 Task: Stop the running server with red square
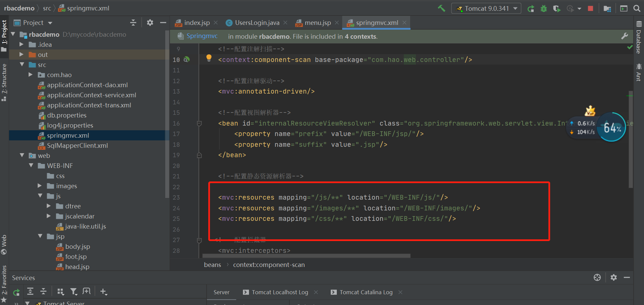point(591,8)
